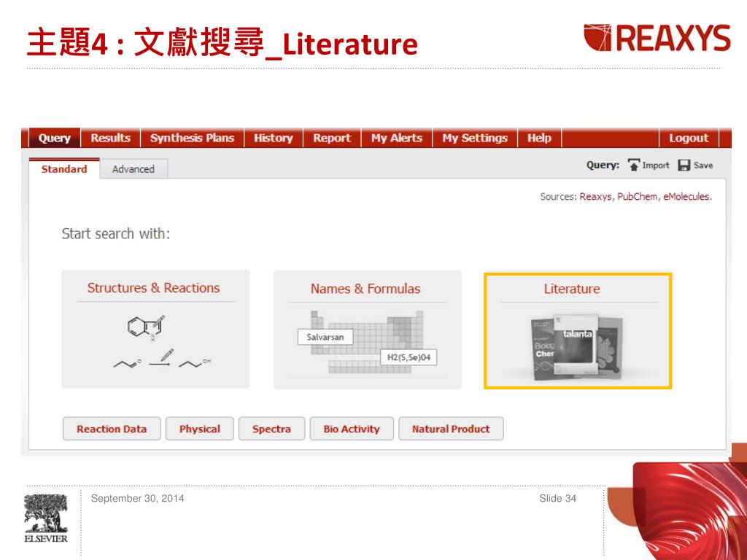The height and width of the screenshot is (560, 747).
Task: Click the indole structure drawing
Action: point(146,327)
